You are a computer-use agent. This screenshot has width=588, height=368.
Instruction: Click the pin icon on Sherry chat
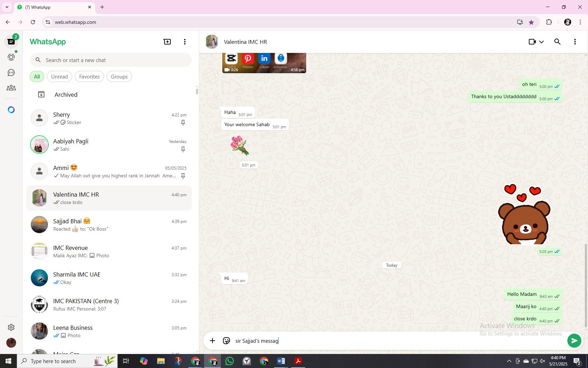click(183, 123)
